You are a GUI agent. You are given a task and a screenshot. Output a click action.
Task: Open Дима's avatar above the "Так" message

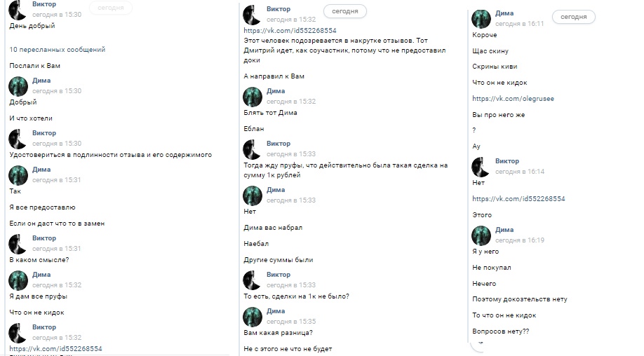18,175
